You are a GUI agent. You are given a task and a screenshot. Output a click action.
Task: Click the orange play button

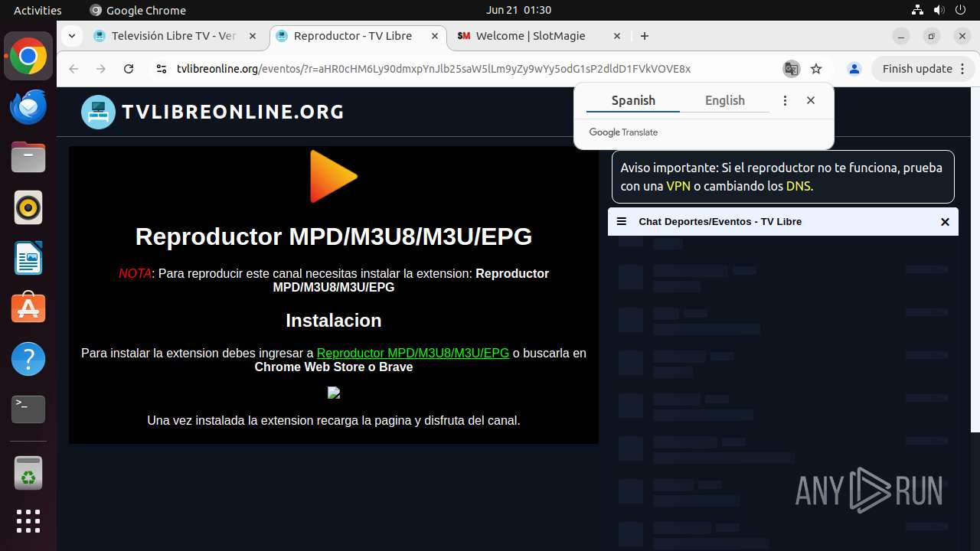333,177
